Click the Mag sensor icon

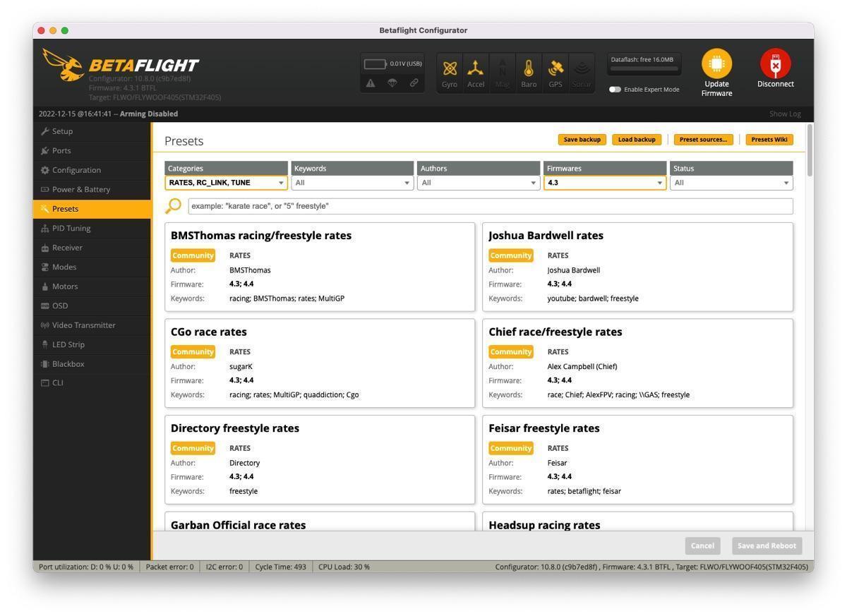[x=502, y=73]
